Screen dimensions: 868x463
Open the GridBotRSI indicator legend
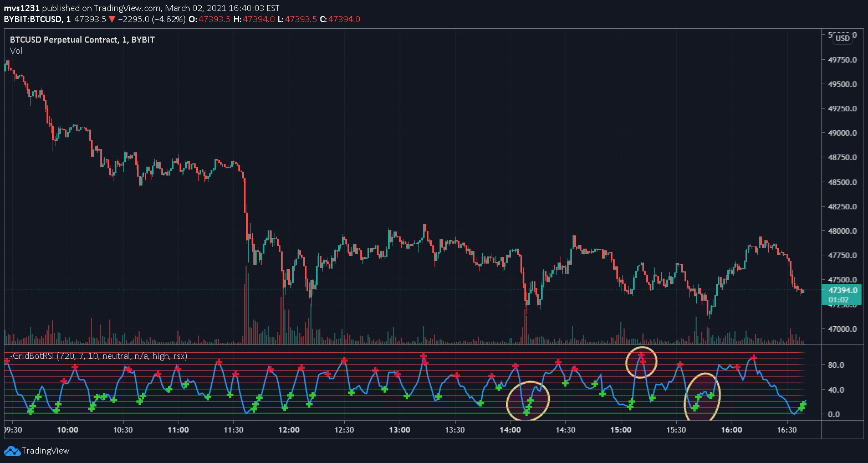99,356
